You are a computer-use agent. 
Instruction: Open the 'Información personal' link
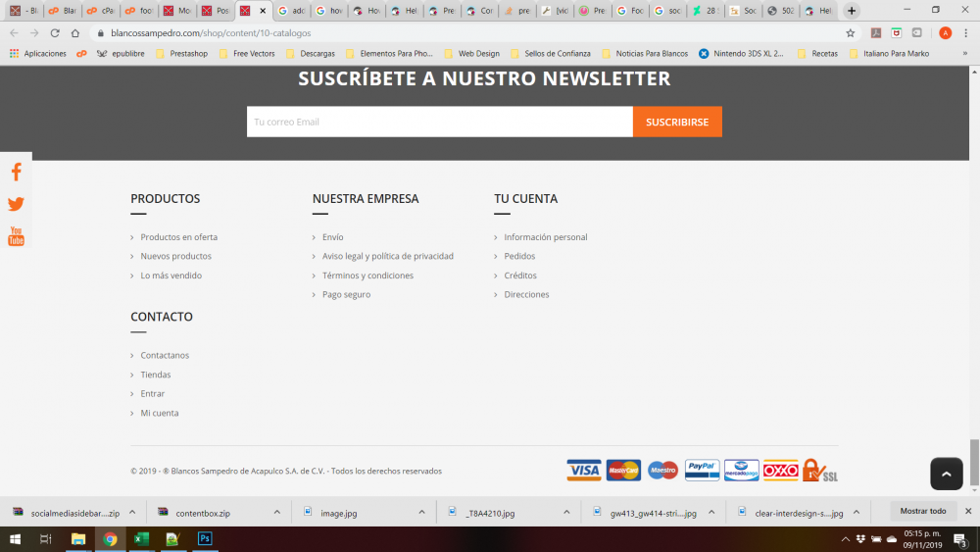click(x=546, y=237)
